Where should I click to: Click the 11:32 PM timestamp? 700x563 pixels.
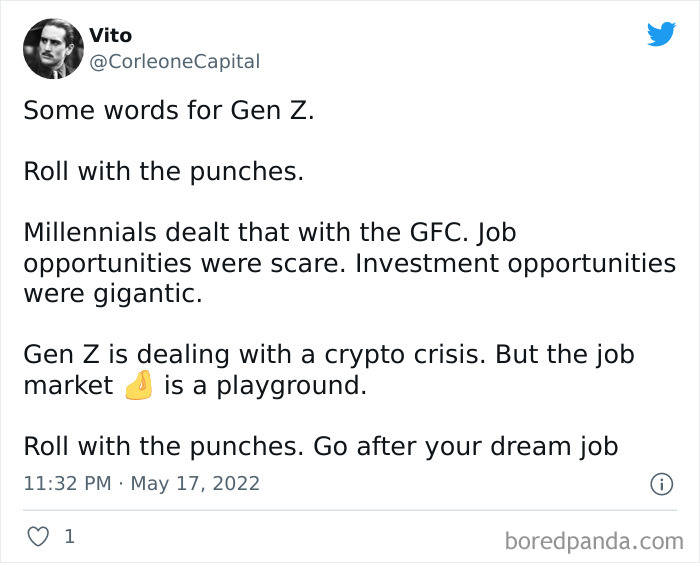tap(68, 484)
